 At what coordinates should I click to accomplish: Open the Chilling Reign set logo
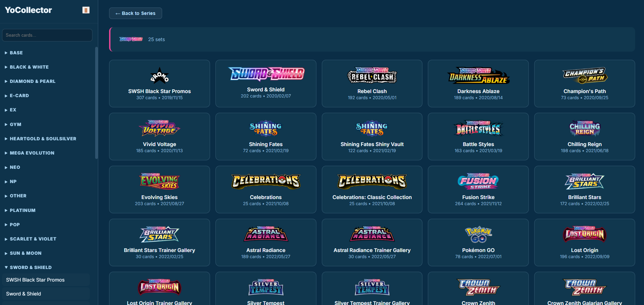pyautogui.click(x=585, y=129)
